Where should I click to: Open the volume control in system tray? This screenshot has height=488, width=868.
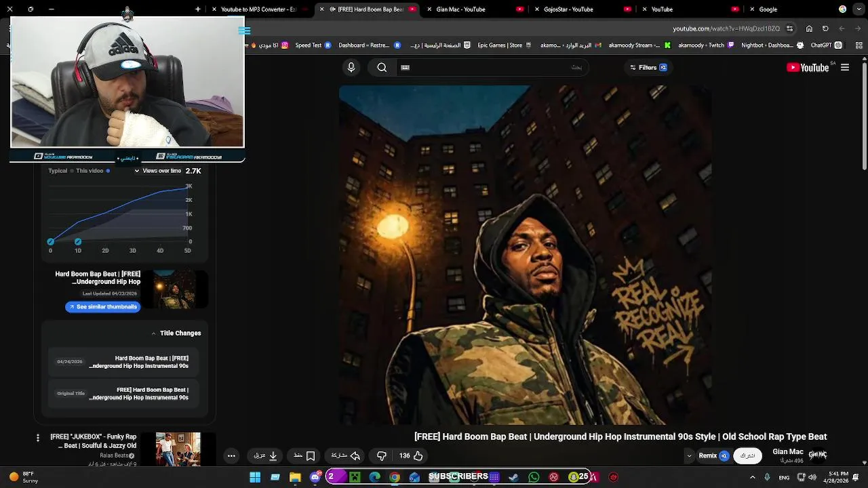point(812,477)
